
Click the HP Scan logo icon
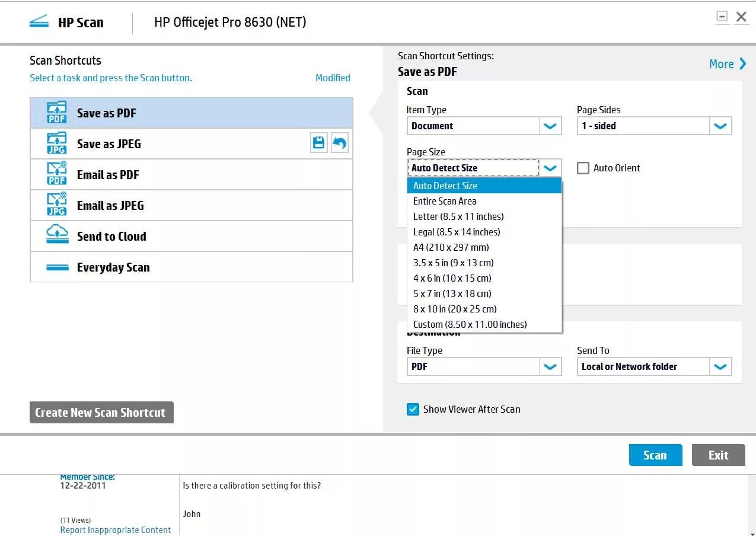coord(39,23)
